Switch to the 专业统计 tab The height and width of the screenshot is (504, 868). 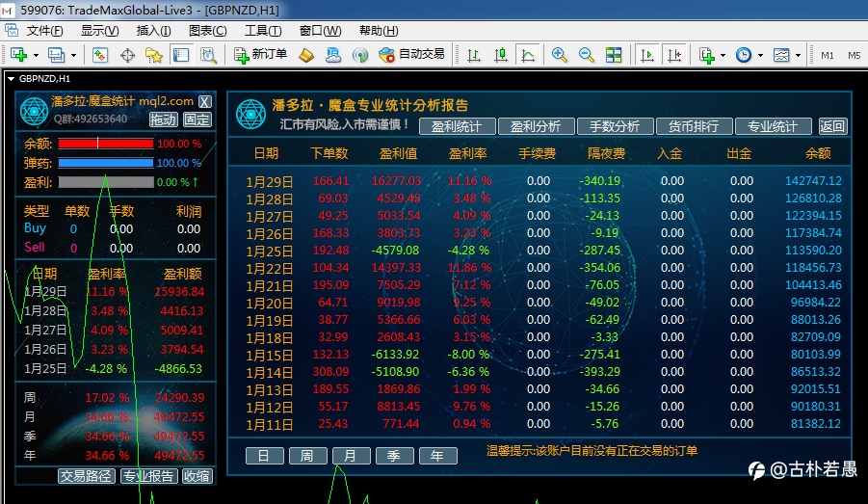click(x=774, y=126)
